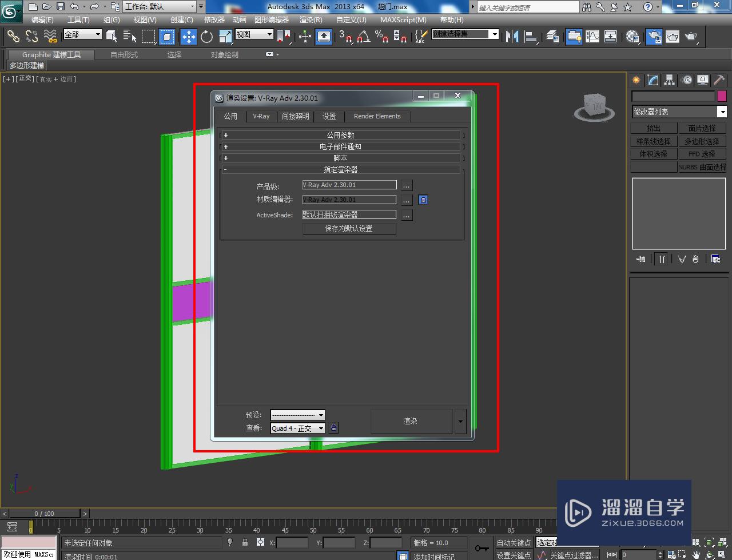Viewport: 732px width, 560px height.
Task: Switch to the V-Ray tab
Action: point(261,116)
